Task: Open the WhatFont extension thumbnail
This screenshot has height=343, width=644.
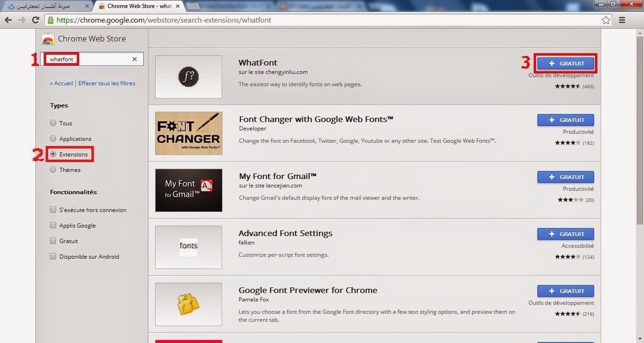Action: 189,77
